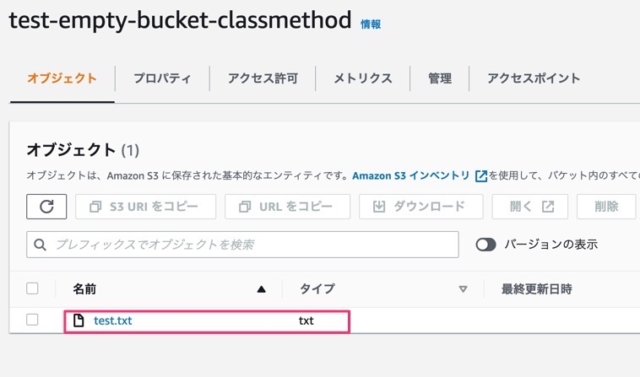Sort by 名前 using ascending arrow
Image resolution: width=640 pixels, height=377 pixels.
[261, 289]
